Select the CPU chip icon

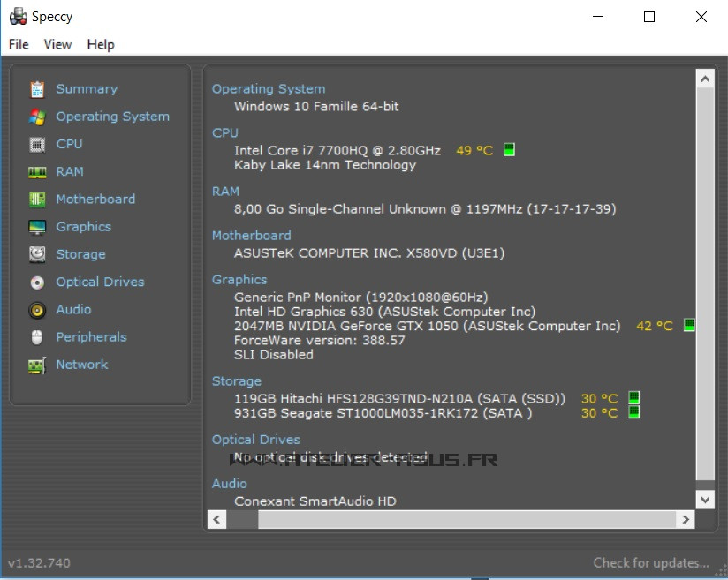(x=37, y=144)
